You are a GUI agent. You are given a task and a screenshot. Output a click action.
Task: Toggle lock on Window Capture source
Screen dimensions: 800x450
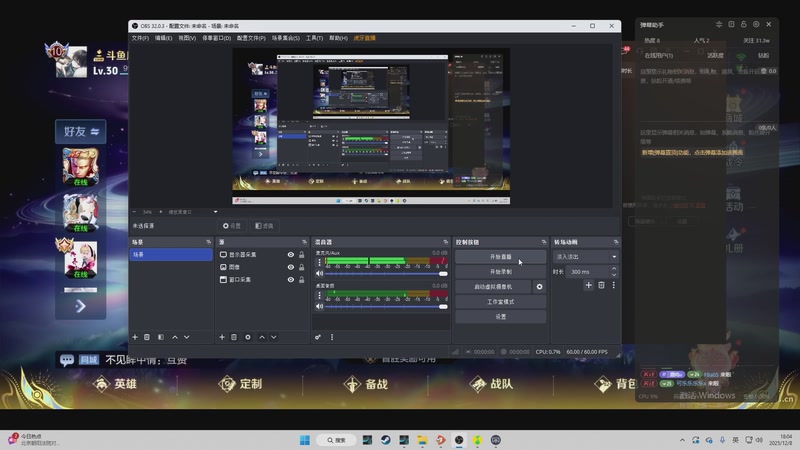point(302,280)
